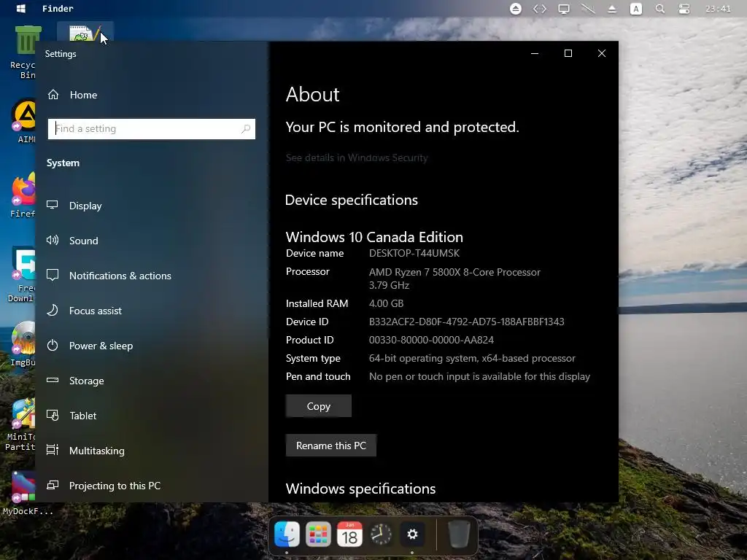Image resolution: width=747 pixels, height=560 pixels.
Task: Click the Storage drive icon
Action: pos(53,380)
